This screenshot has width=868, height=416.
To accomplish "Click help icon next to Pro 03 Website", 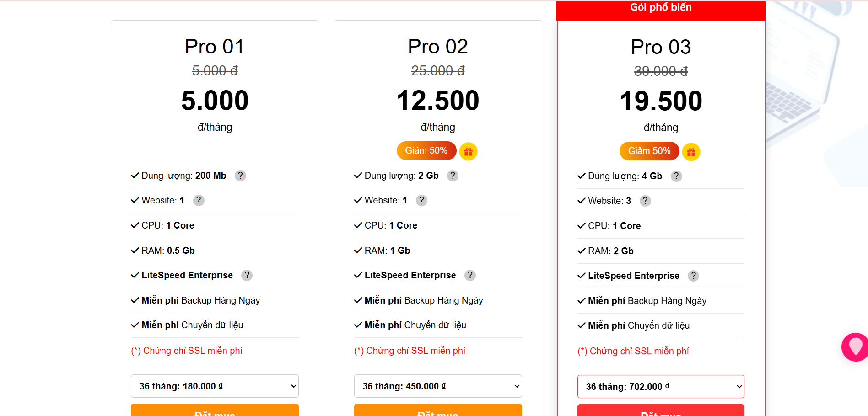I will click(x=645, y=201).
